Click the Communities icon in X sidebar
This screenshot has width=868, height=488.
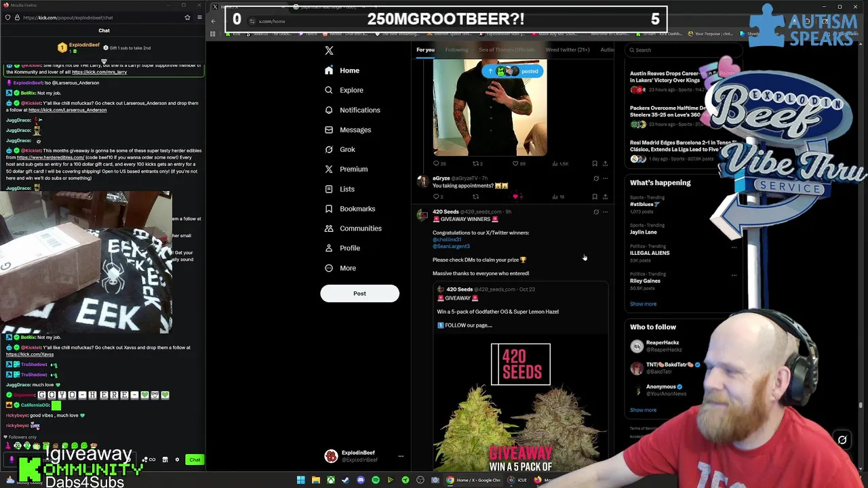(329, 228)
